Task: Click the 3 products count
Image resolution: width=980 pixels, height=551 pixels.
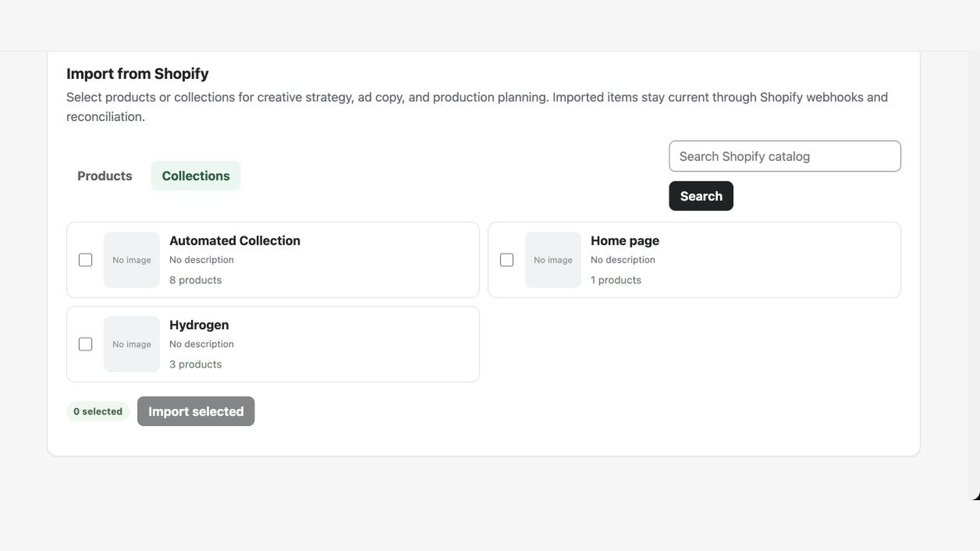Action: pyautogui.click(x=195, y=364)
